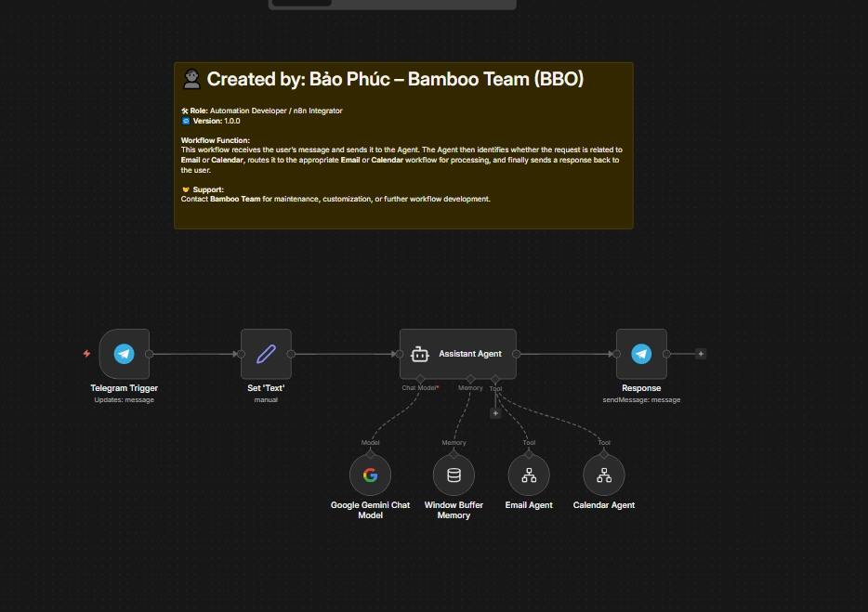Screen dimensions: 868x612
Task: Select the Window Buffer Memory node
Action: (x=454, y=475)
